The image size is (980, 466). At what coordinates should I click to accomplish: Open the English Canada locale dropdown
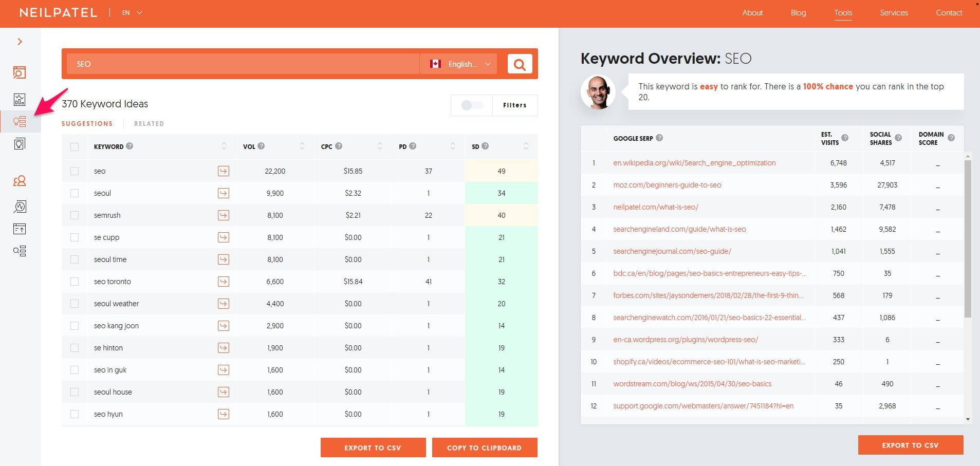click(x=458, y=64)
